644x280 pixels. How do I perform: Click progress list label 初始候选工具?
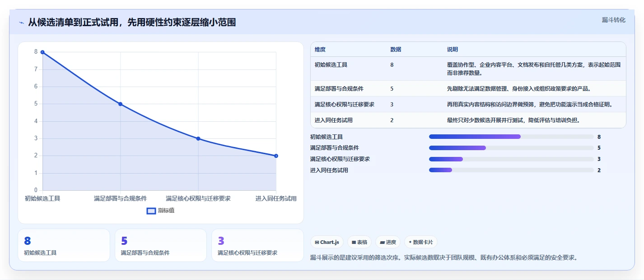[327, 137]
